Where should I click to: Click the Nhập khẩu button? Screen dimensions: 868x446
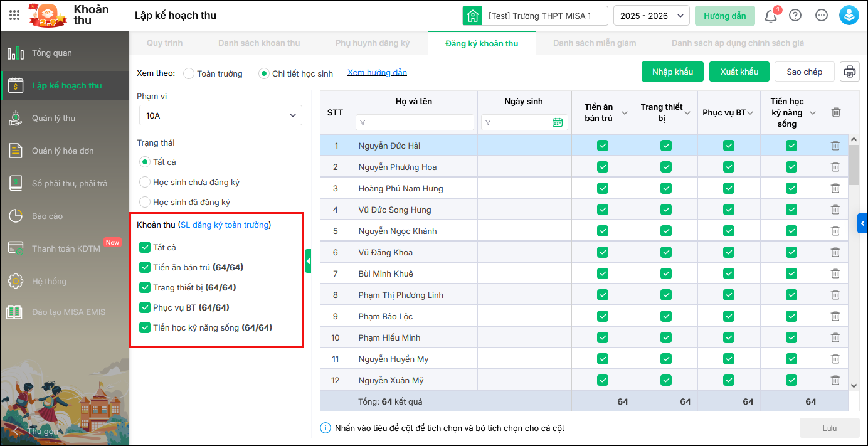click(672, 72)
